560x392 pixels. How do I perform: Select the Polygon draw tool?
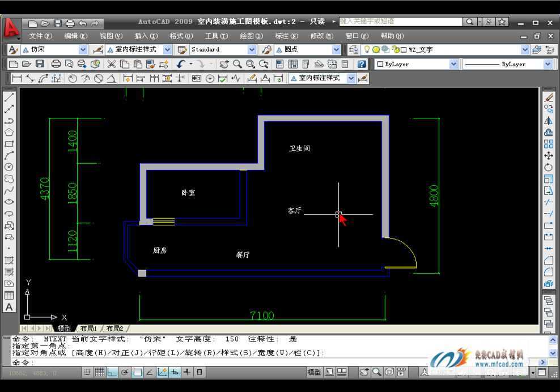(x=9, y=132)
